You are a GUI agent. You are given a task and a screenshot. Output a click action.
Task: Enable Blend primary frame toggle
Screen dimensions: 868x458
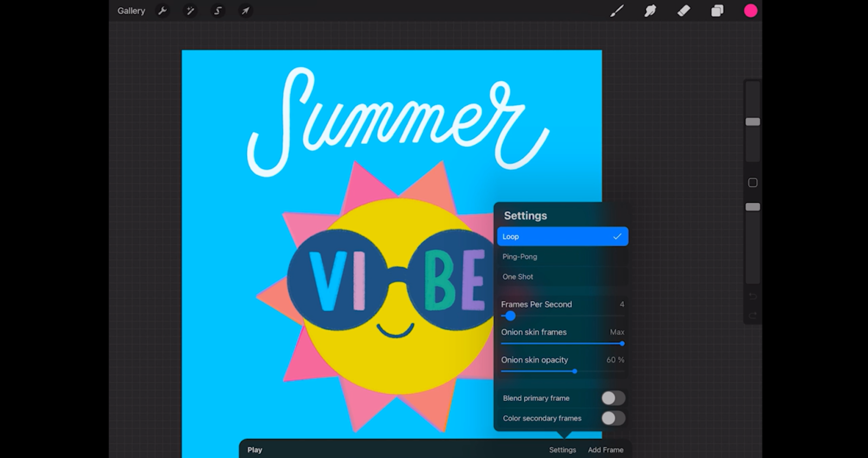pyautogui.click(x=613, y=398)
